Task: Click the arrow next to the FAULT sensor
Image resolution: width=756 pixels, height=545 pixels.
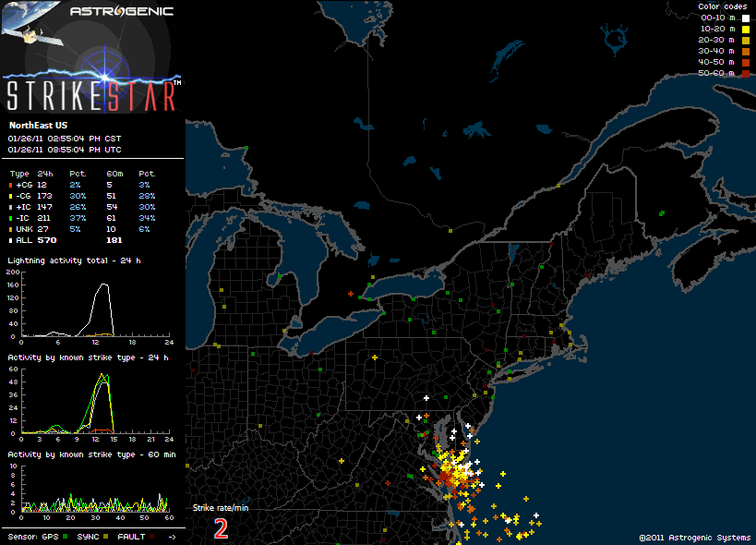Action: pyautogui.click(x=172, y=537)
